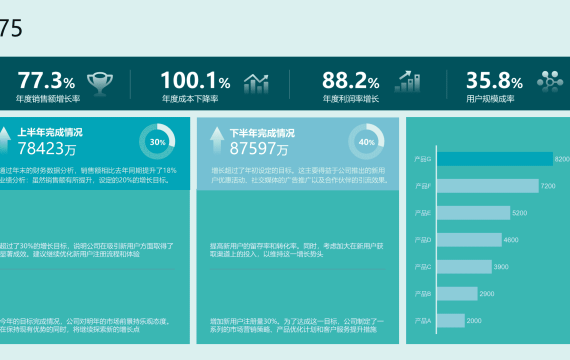Click the 2900 value label
570x360 pixels.
pos(487,294)
